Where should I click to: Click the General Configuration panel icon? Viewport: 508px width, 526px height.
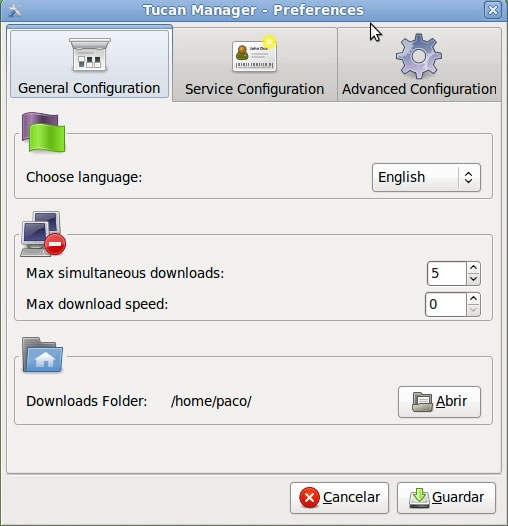pyautogui.click(x=90, y=54)
